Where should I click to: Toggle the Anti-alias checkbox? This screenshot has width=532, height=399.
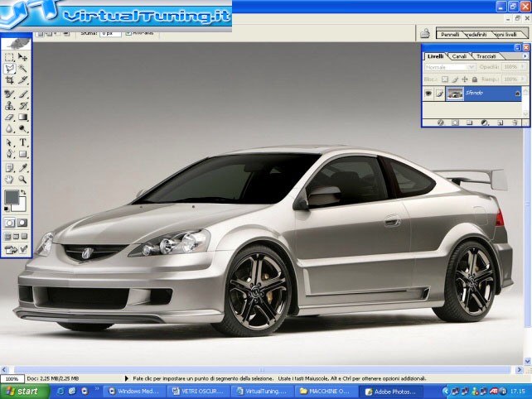128,33
